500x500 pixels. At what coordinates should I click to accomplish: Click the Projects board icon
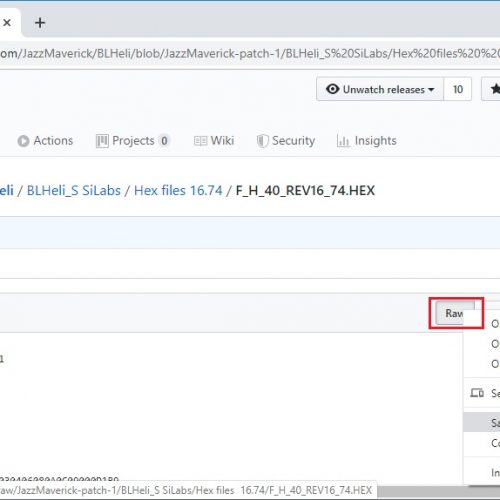coord(102,141)
